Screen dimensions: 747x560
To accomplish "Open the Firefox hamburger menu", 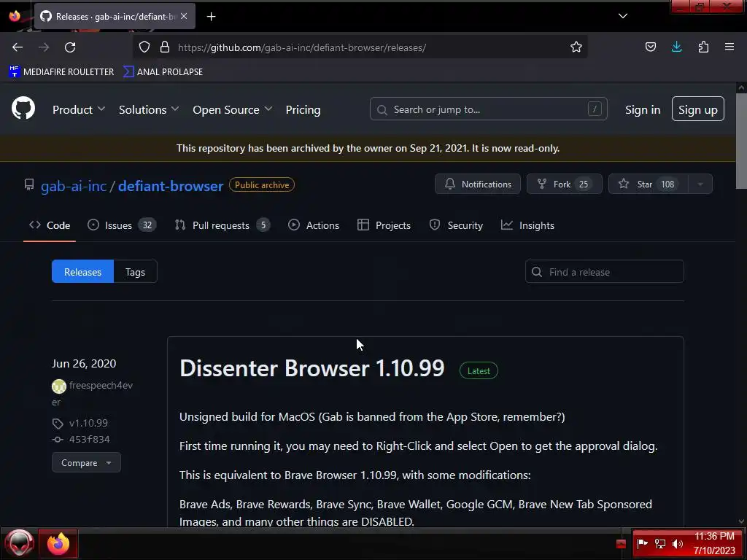I will [729, 47].
